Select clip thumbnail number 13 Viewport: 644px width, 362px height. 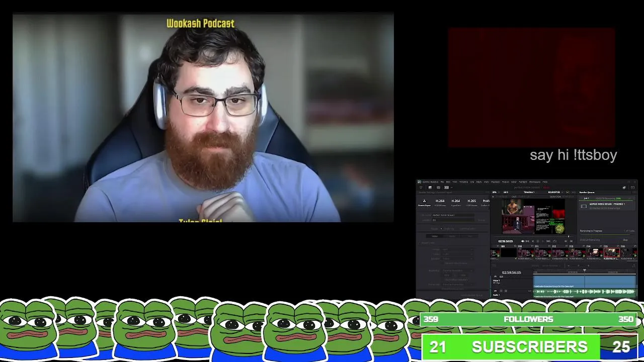[578, 253]
